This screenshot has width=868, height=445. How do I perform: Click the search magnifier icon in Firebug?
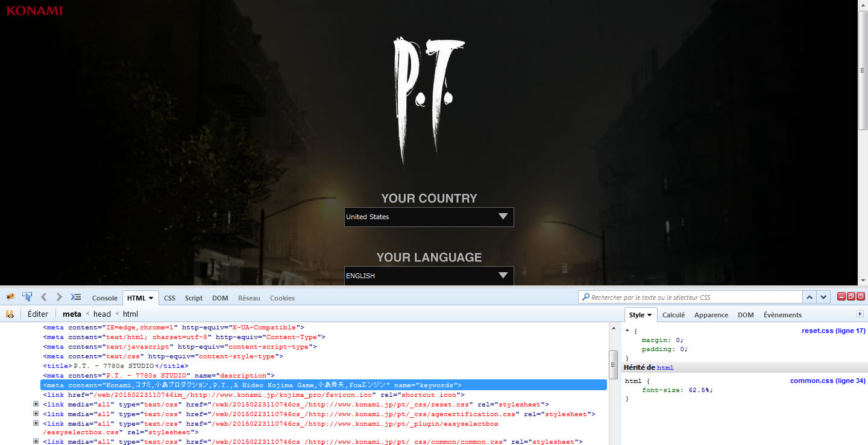coord(585,297)
